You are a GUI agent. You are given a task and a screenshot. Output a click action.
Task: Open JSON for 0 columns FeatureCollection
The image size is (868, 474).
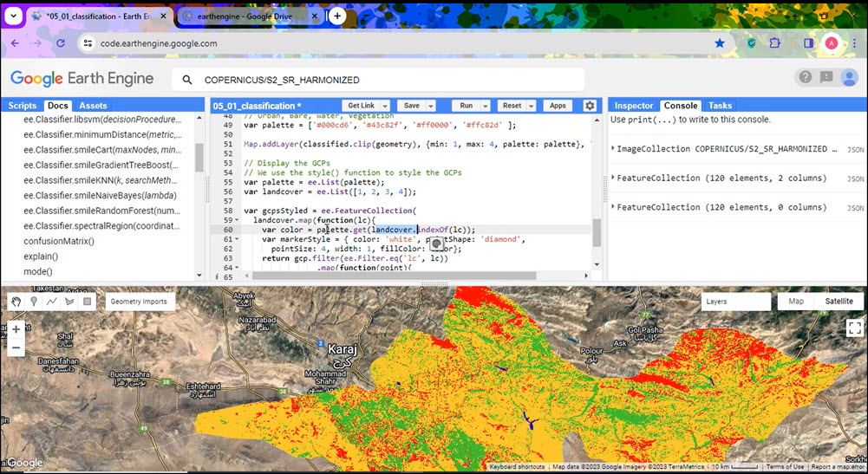coord(855,208)
